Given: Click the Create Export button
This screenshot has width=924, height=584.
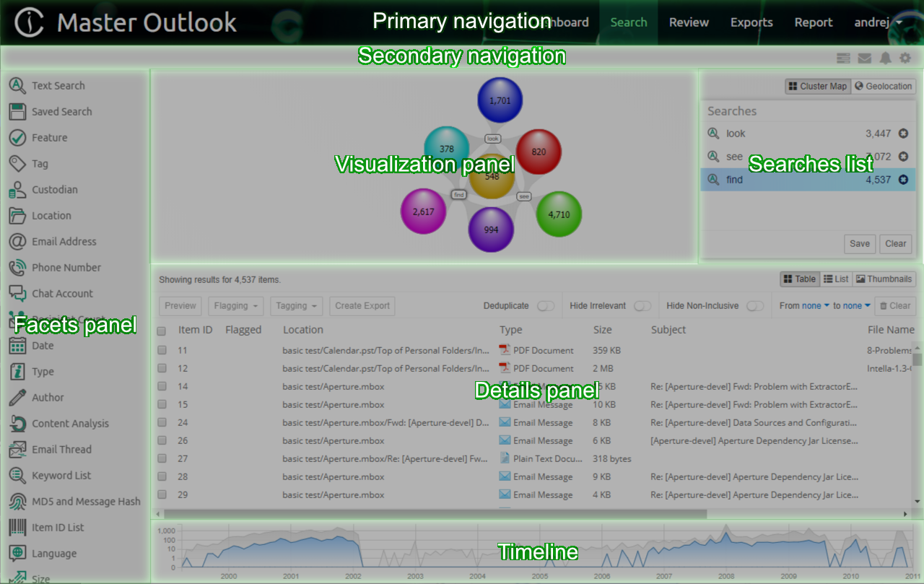Looking at the screenshot, I should [x=362, y=305].
